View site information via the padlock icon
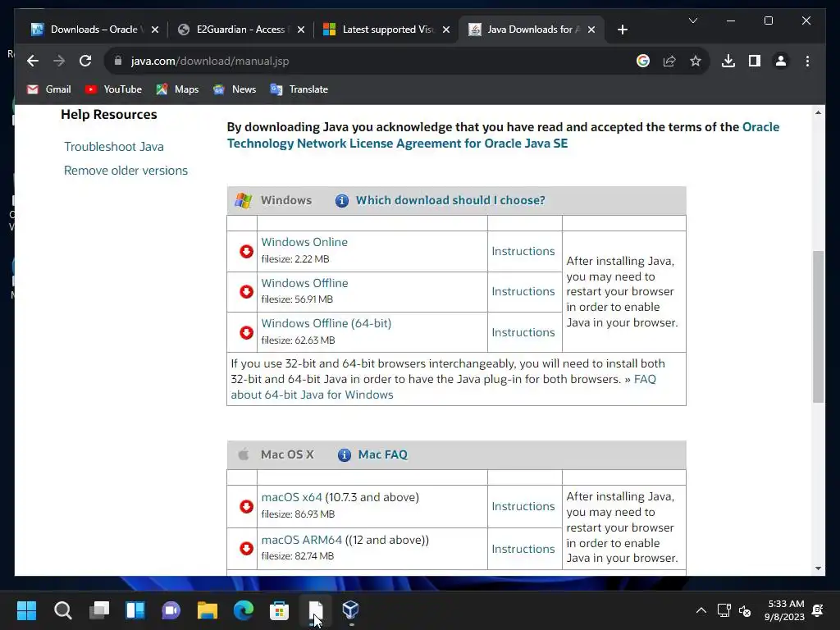This screenshot has height=630, width=840. (x=118, y=61)
